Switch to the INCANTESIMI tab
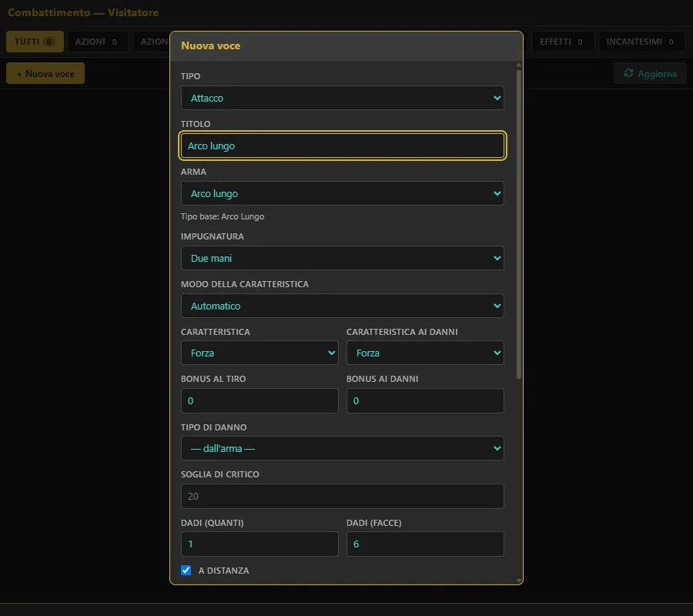 (641, 42)
